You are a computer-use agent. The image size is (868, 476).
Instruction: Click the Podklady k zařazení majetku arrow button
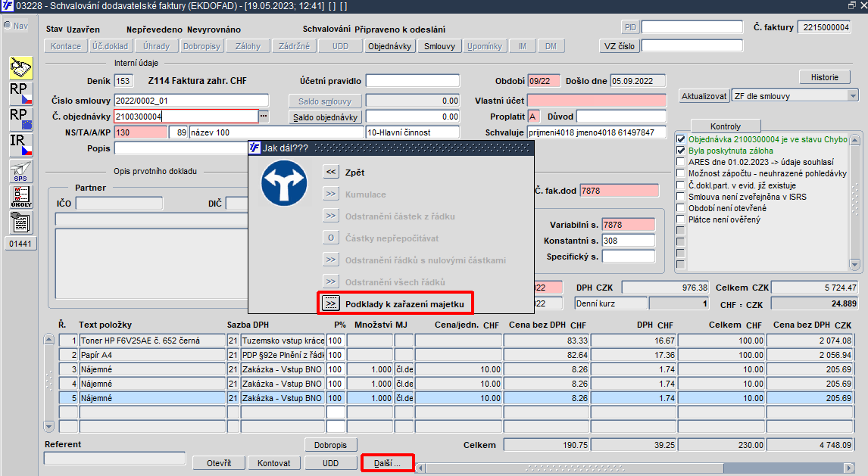(x=331, y=303)
